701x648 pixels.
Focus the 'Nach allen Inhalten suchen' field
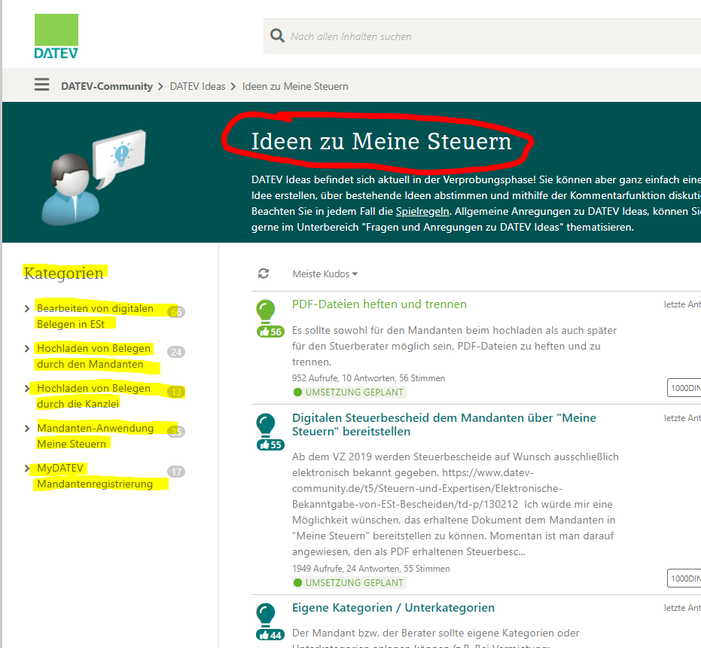(482, 36)
